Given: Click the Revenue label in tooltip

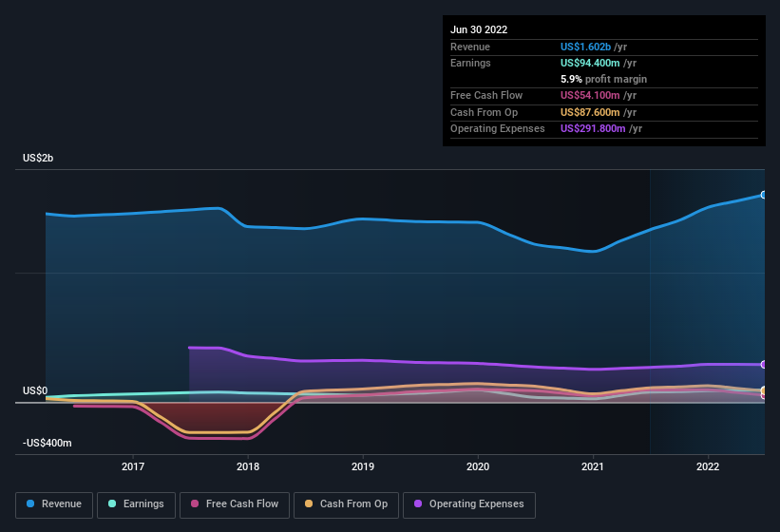Looking at the screenshot, I should pos(470,47).
